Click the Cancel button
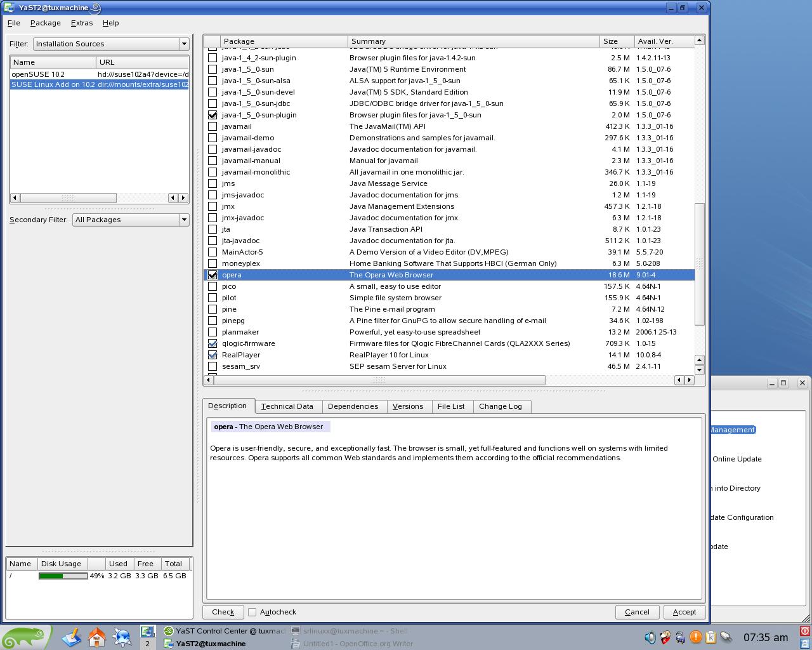 [x=637, y=612]
